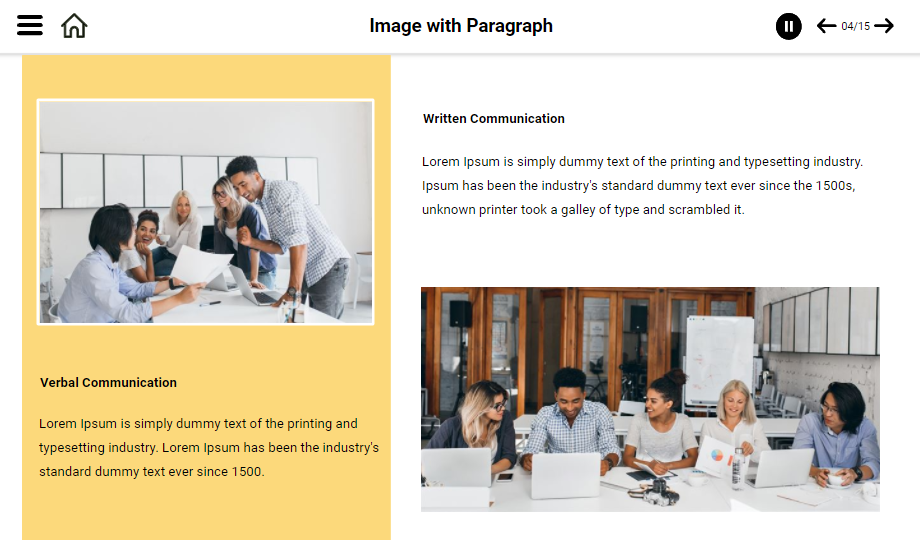Click the pie chart paper in photo
The image size is (920, 540).
coord(715,455)
